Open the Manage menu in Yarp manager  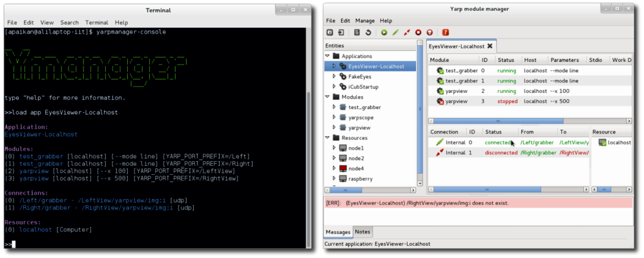point(365,21)
